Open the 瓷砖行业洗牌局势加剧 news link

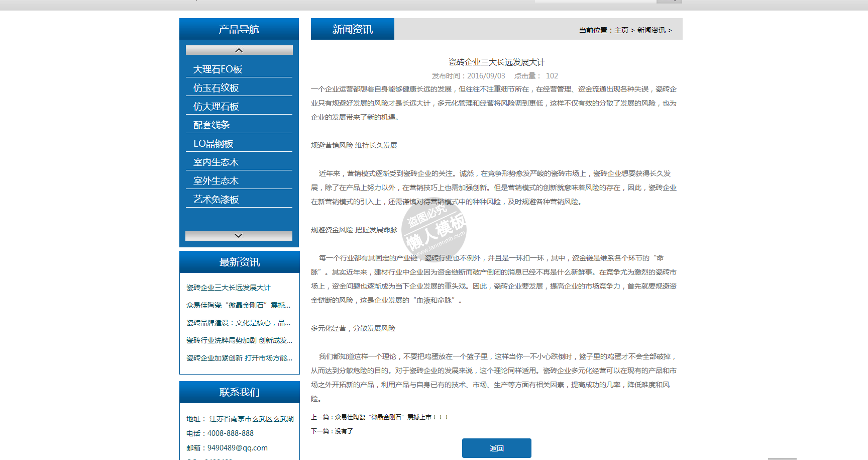(239, 340)
